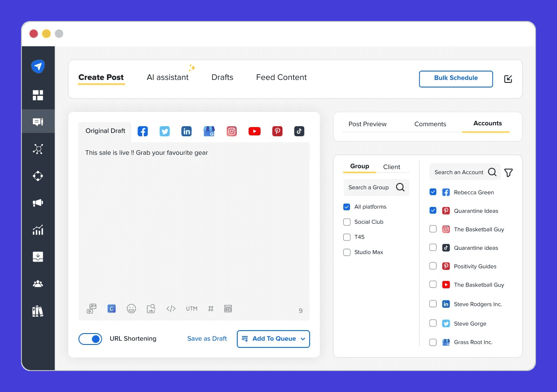The image size is (557, 392).
Task: Open the post composer chat icon in sidebar
Action: click(x=38, y=122)
